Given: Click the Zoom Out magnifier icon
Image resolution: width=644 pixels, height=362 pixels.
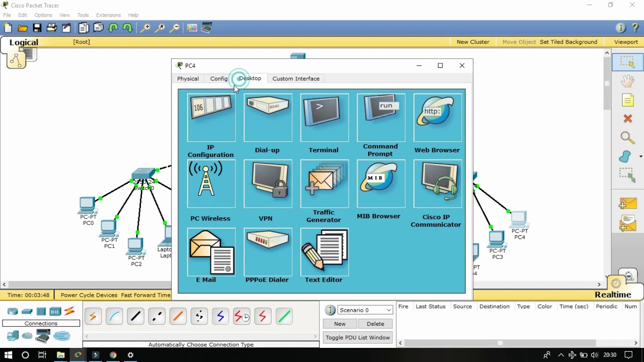Looking at the screenshot, I should pos(175,28).
